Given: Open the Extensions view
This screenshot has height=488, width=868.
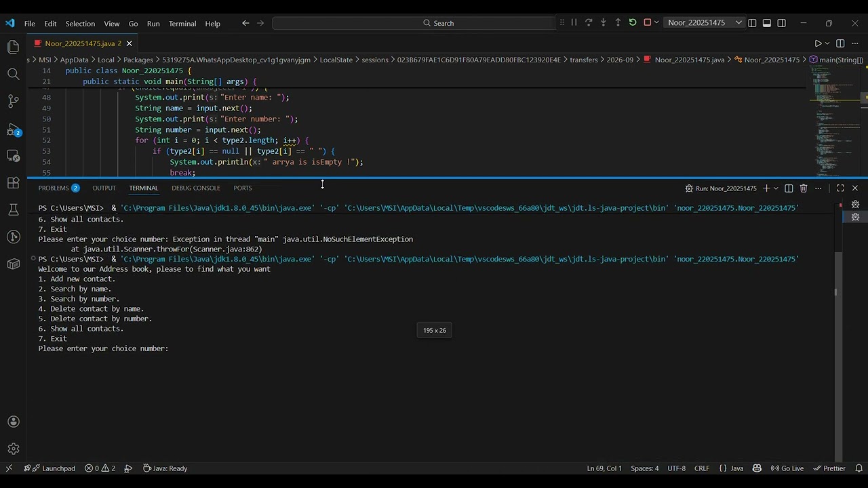Looking at the screenshot, I should pyautogui.click(x=13, y=182).
